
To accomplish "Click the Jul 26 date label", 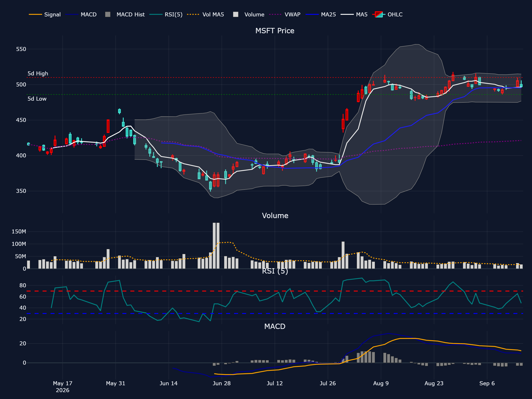I will click(x=328, y=383).
